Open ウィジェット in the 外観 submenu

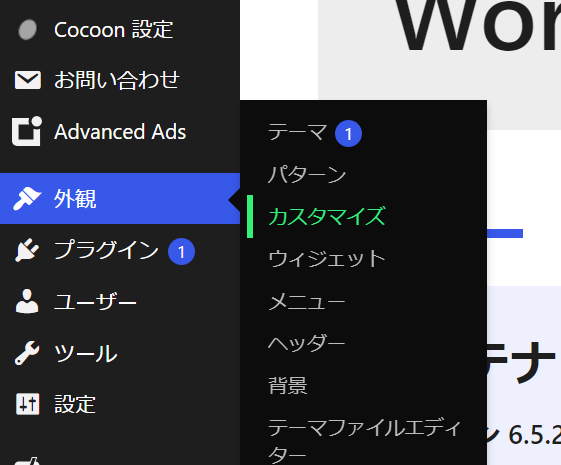[x=327, y=258]
